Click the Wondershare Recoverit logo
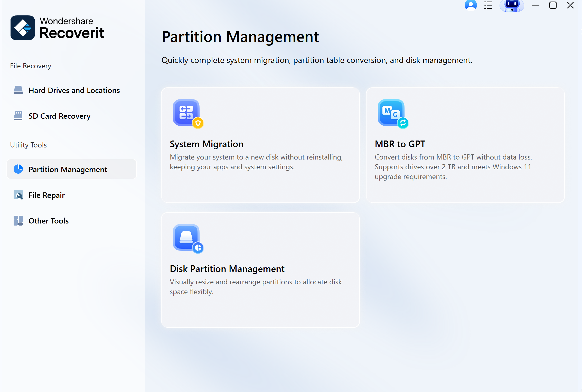This screenshot has height=392, width=582. click(57, 28)
